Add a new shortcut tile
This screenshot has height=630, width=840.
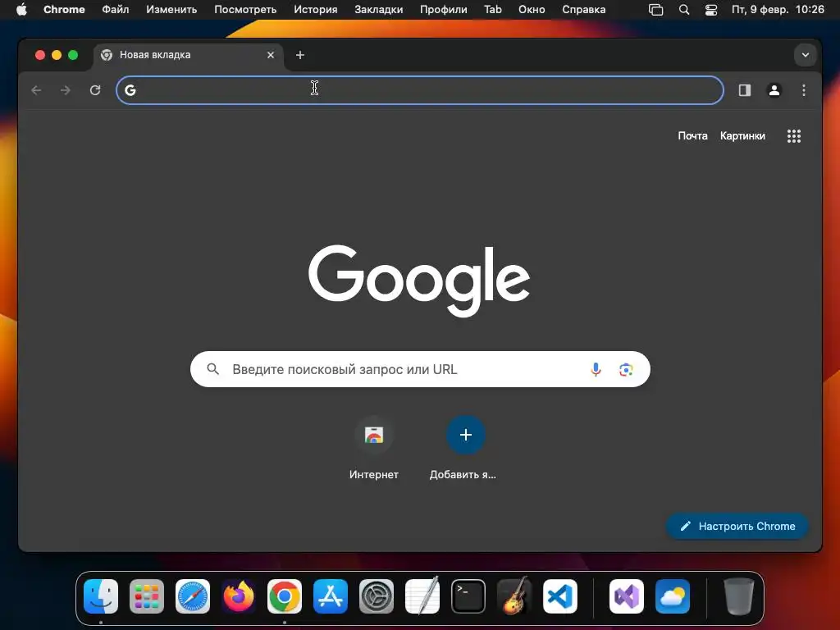coord(465,449)
